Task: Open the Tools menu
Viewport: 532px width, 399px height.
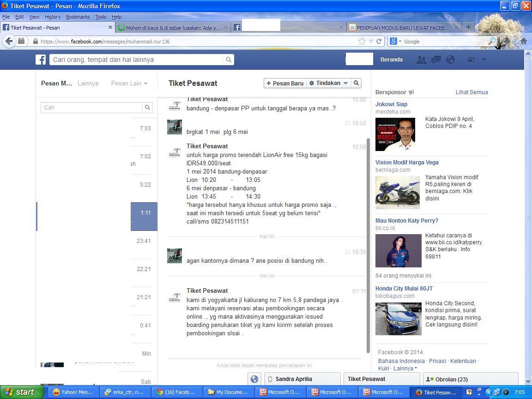Action: tap(101, 17)
